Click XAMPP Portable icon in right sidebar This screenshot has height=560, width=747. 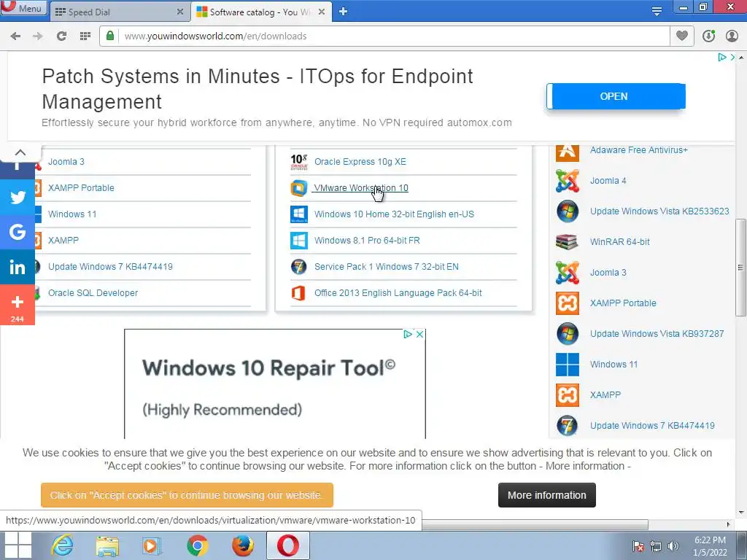tap(568, 303)
